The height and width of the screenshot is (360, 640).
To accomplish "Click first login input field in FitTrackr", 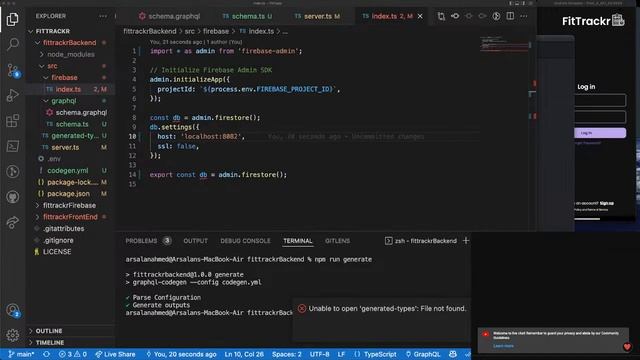I will tap(600, 100).
